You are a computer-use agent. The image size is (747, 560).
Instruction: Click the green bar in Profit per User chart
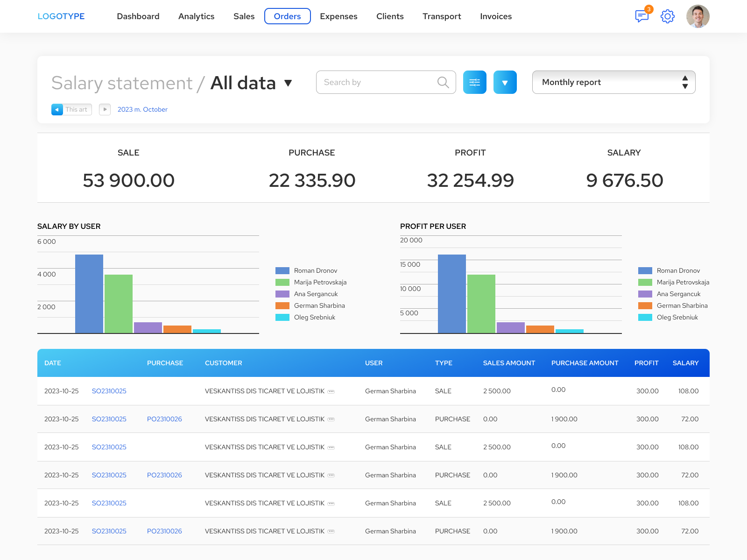[481, 304]
